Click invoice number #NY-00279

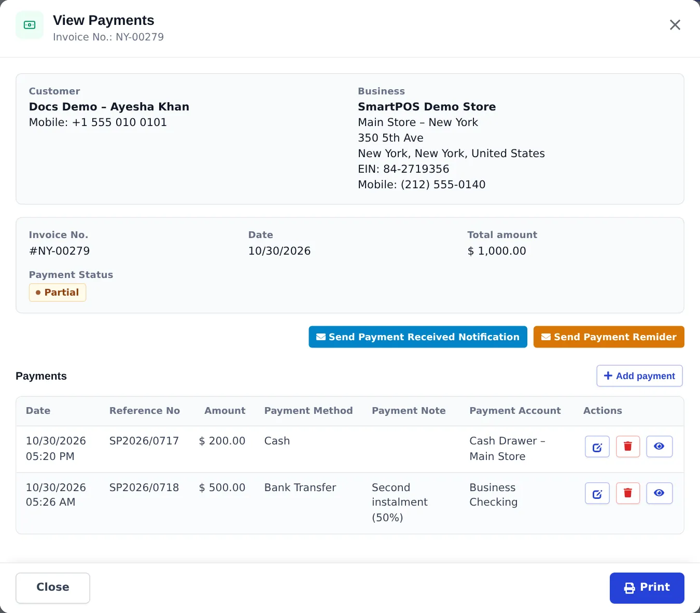coord(60,251)
